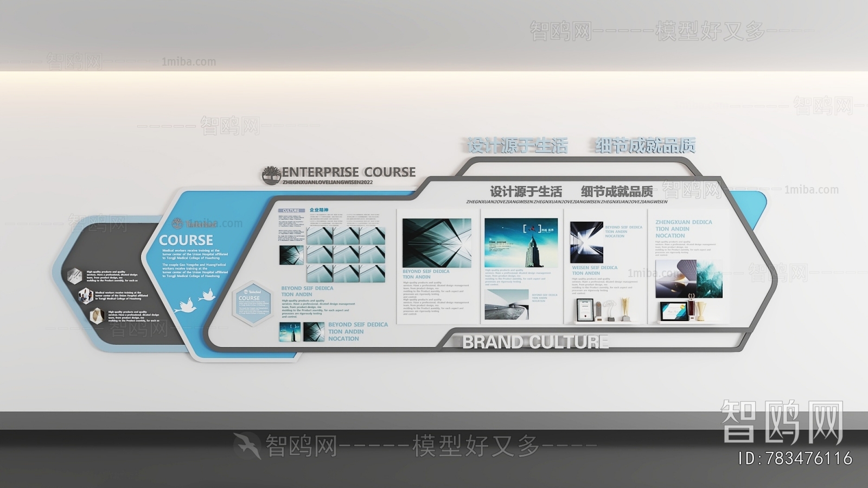Click the tree logo above the blue COURSE heading
868x488 pixels.
[x=177, y=223]
